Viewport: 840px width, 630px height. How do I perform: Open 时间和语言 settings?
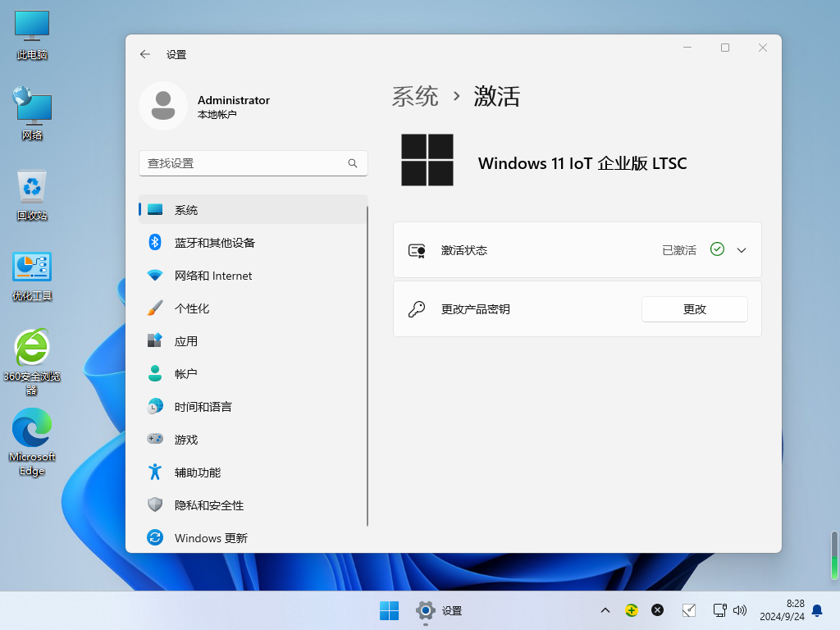[x=253, y=407]
